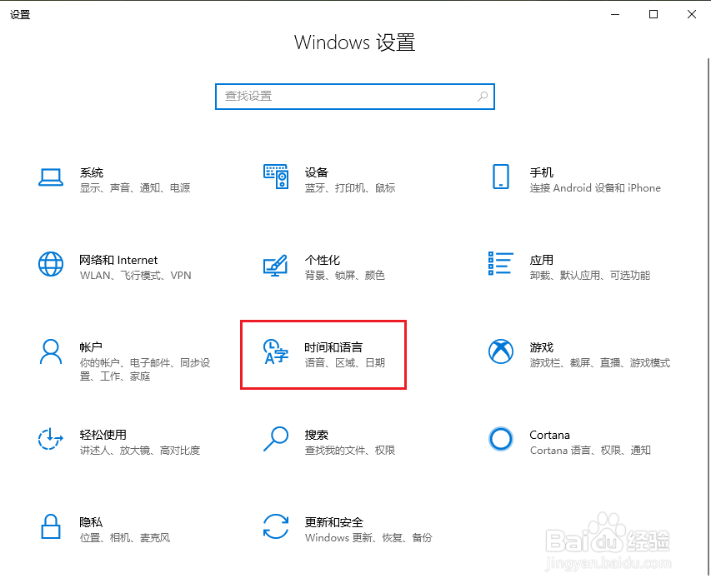The height and width of the screenshot is (588, 711).
Task: Open the Network globe icon
Action: point(50,264)
